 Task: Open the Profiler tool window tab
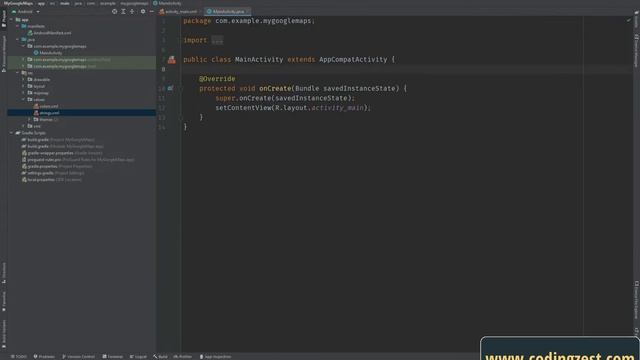[182, 357]
